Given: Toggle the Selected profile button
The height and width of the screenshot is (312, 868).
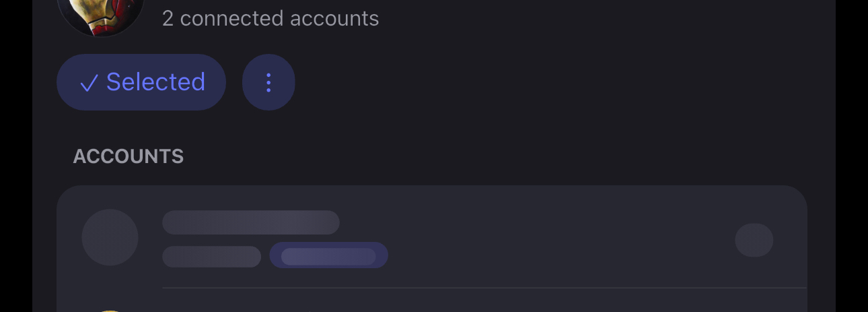Looking at the screenshot, I should click(141, 82).
